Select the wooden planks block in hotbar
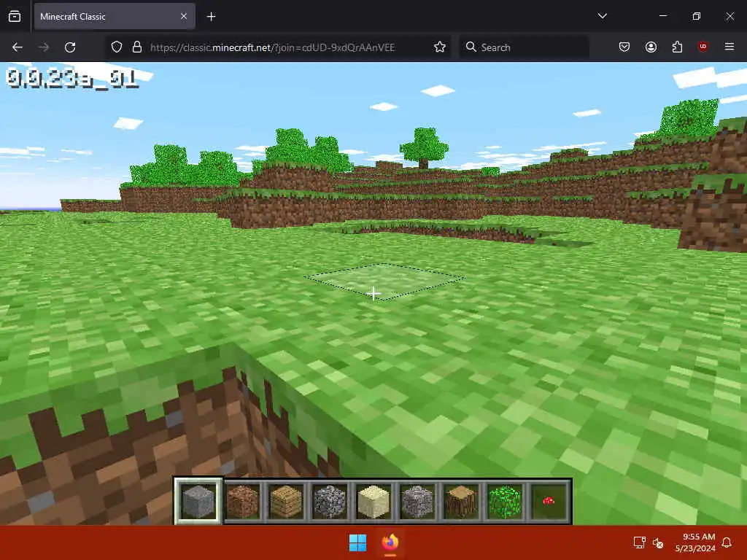This screenshot has width=747, height=560. [286, 501]
